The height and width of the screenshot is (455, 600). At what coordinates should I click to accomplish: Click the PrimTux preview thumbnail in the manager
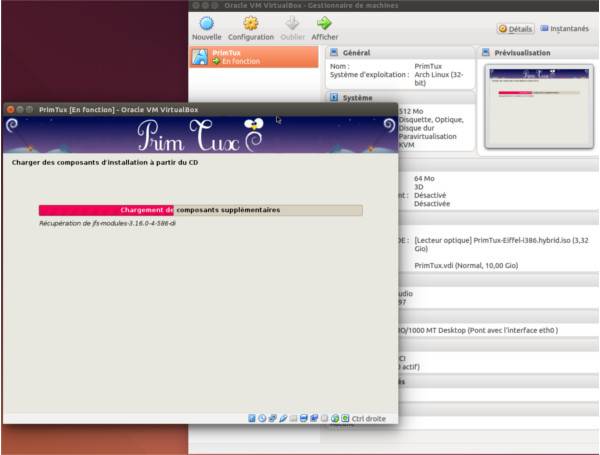[539, 106]
